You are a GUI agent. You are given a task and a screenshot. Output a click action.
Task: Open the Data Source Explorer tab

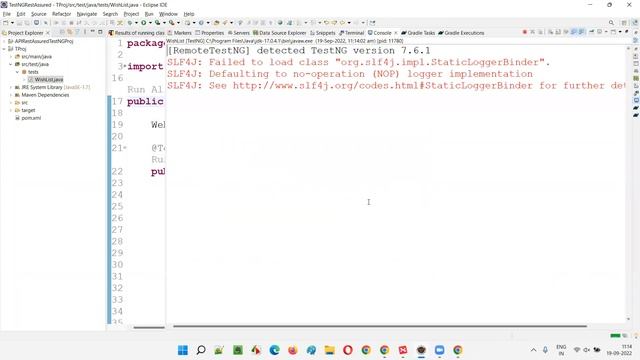pyautogui.click(x=280, y=33)
